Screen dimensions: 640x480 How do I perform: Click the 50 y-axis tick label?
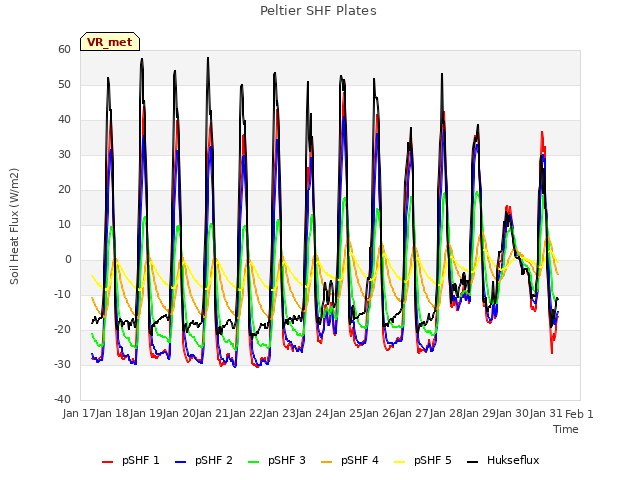click(64, 84)
